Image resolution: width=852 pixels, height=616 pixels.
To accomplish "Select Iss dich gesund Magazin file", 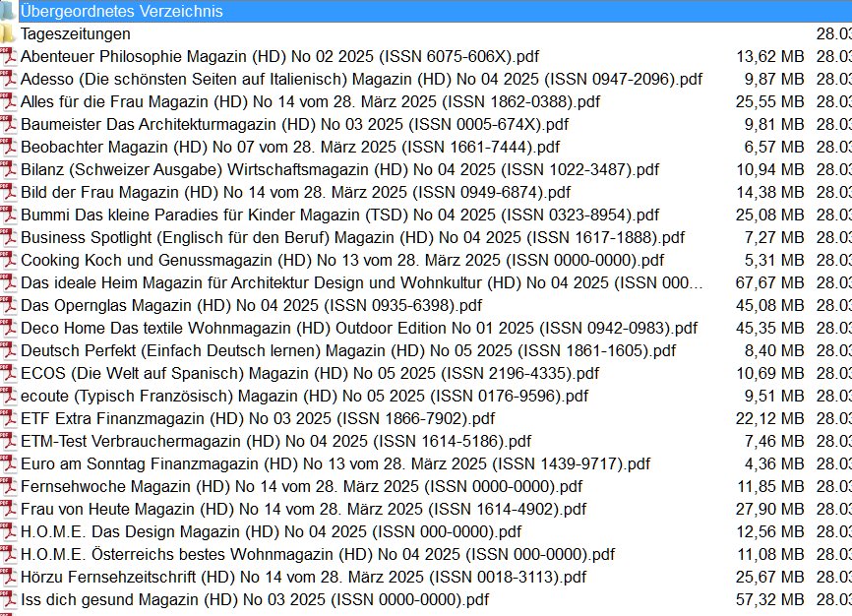I will pos(255,599).
